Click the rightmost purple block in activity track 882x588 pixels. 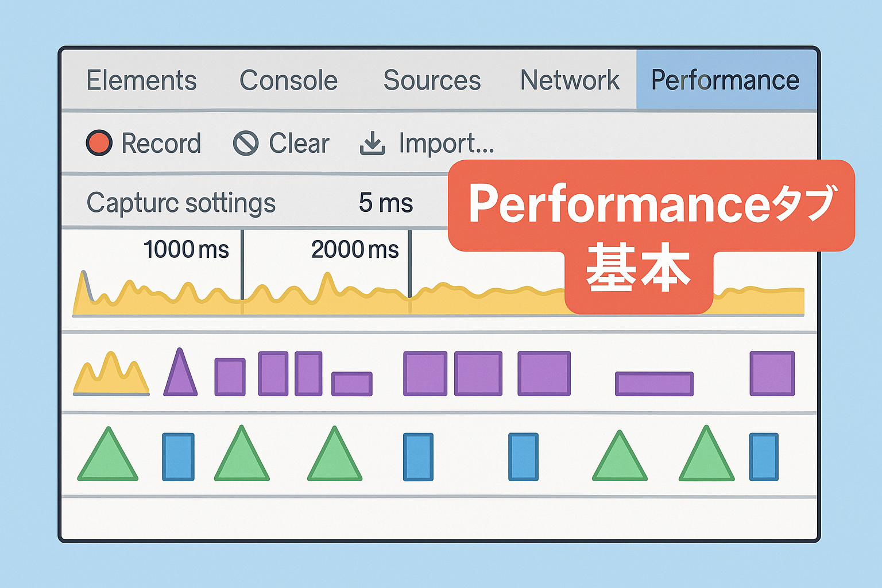(x=772, y=374)
